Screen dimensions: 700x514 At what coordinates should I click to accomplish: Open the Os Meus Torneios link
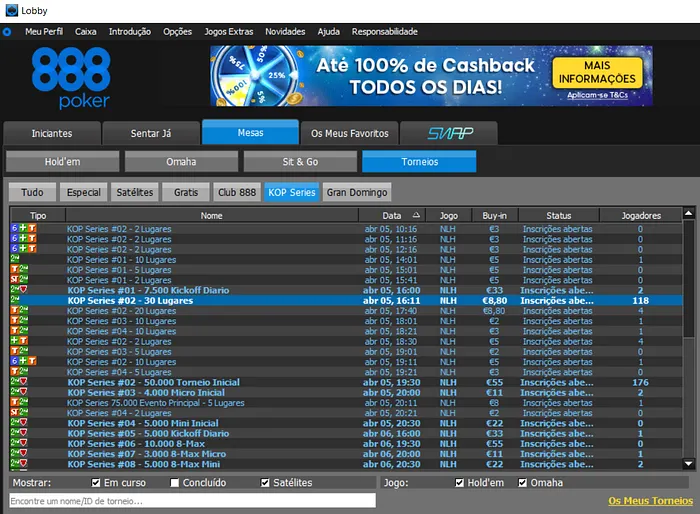[x=650, y=501]
